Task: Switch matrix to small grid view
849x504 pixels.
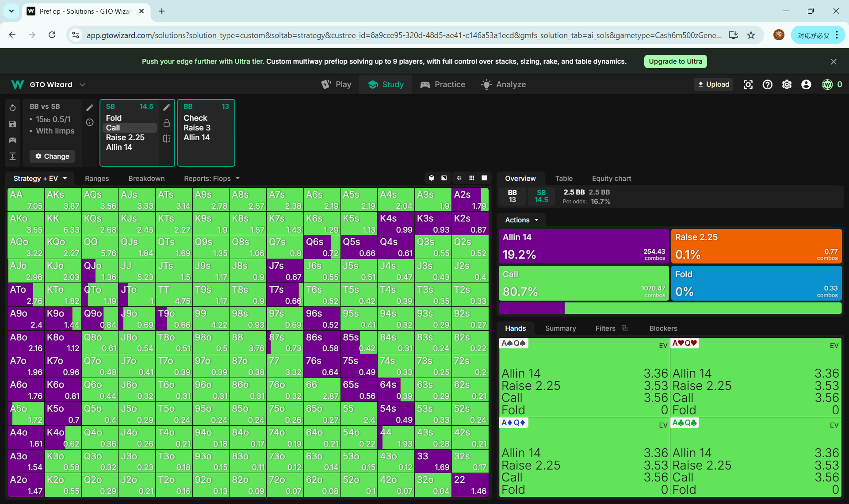Action: 472,178
